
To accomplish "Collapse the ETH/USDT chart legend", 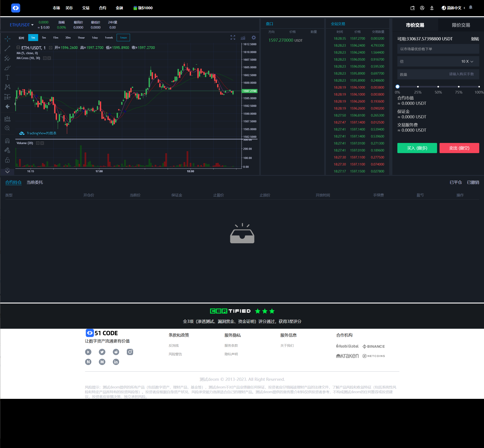I will click(x=18, y=48).
